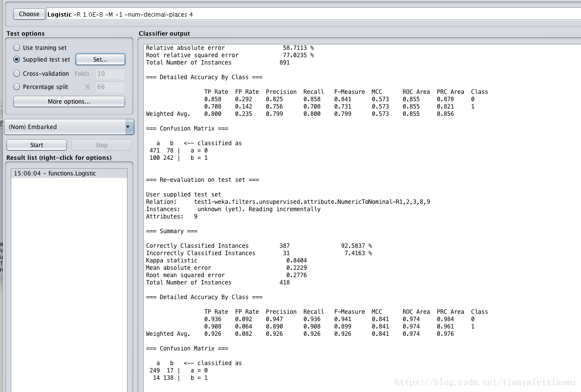Click the percentage split value field
581x392 pixels.
coord(110,87)
